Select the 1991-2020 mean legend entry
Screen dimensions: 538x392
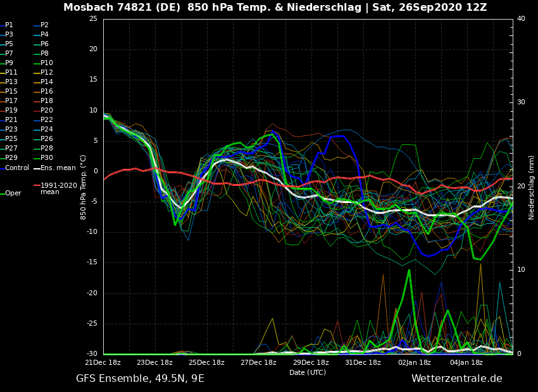pos(58,188)
